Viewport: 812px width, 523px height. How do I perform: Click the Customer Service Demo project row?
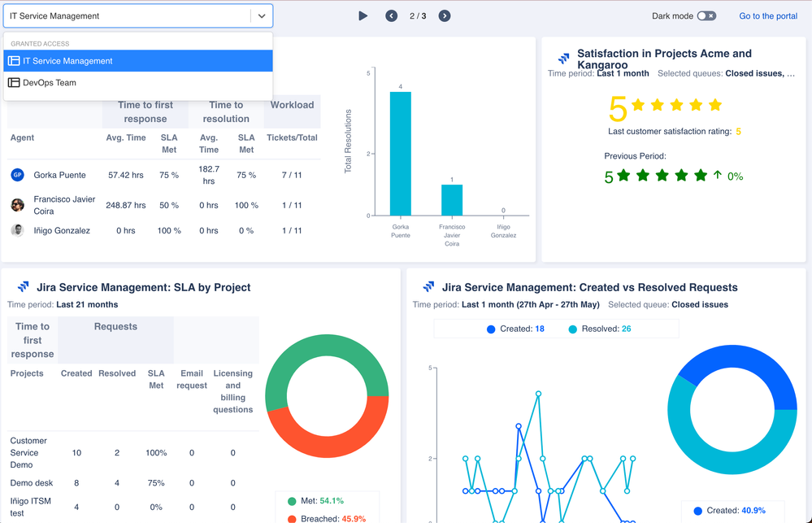tap(133, 452)
